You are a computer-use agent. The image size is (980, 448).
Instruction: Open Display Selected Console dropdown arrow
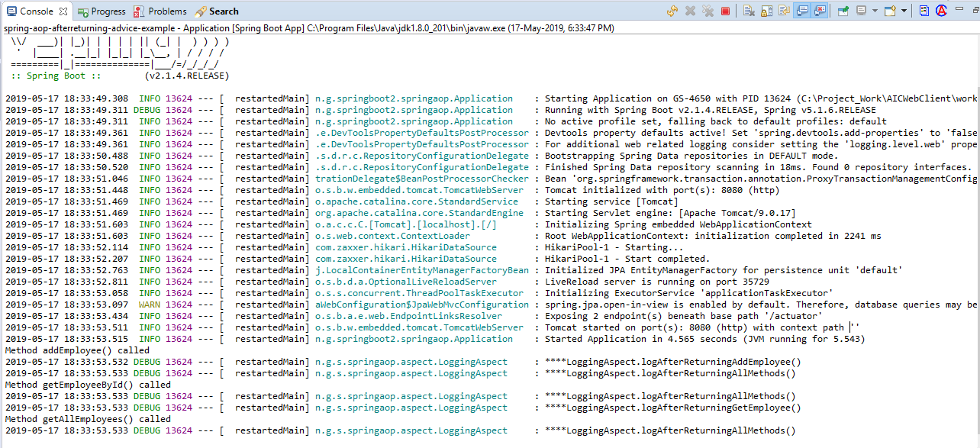point(875,11)
